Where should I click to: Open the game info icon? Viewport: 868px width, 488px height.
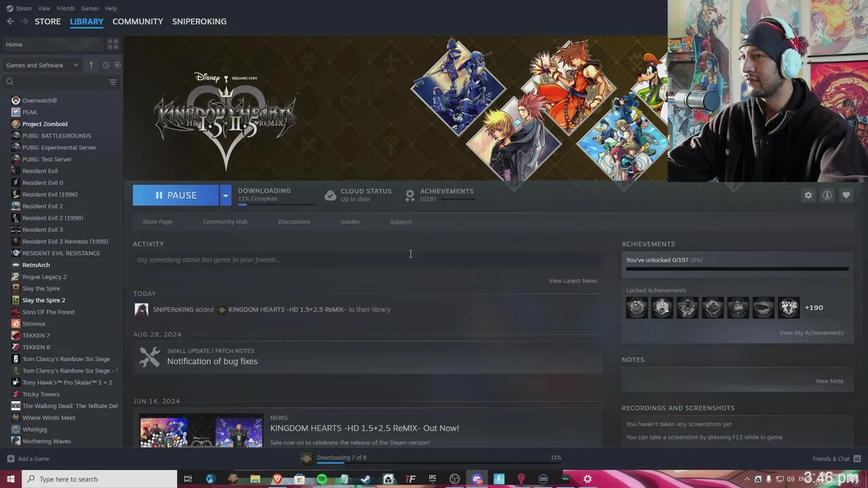pyautogui.click(x=827, y=195)
